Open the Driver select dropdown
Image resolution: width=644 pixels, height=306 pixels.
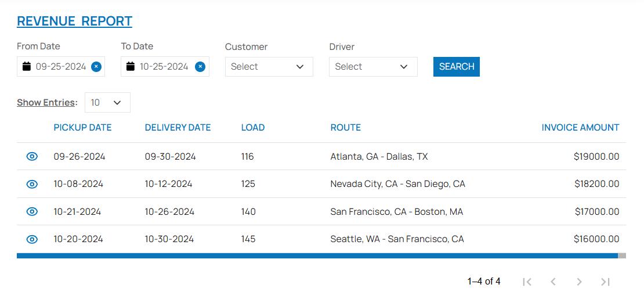pyautogui.click(x=373, y=67)
